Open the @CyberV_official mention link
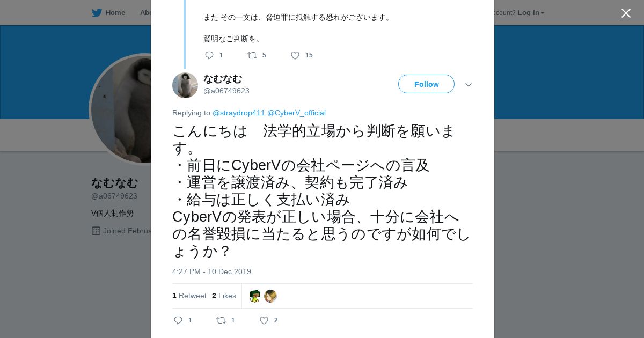 [x=296, y=113]
